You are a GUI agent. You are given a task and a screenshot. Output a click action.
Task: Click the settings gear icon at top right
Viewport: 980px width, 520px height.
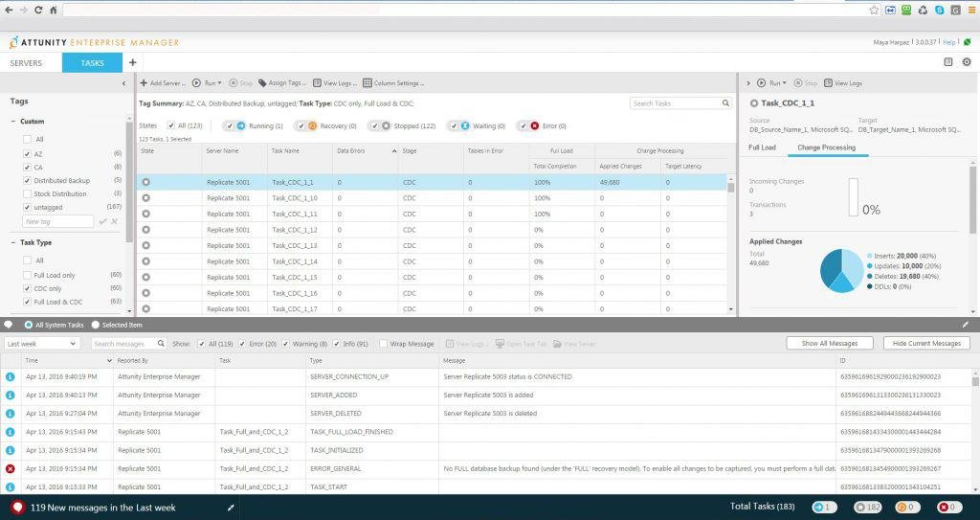tap(967, 62)
